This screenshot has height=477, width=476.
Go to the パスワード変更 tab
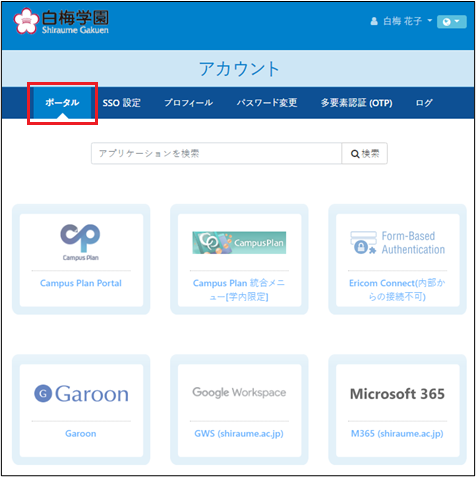pos(267,103)
